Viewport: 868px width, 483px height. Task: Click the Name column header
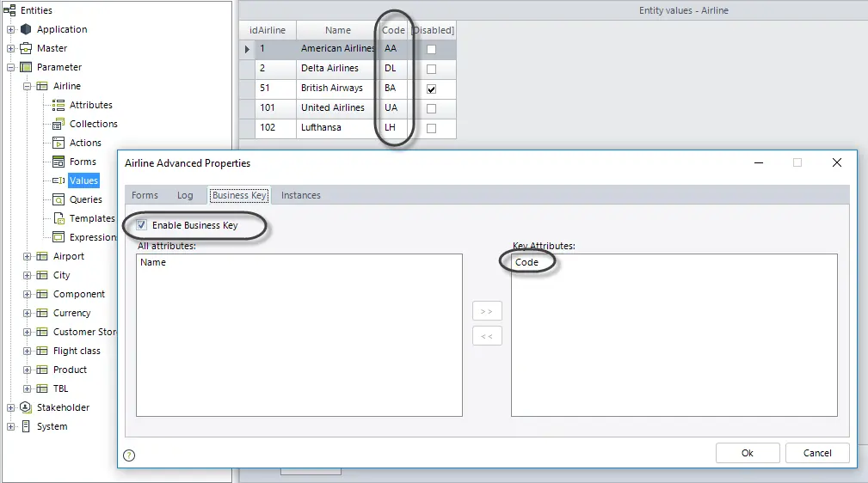pyautogui.click(x=338, y=30)
